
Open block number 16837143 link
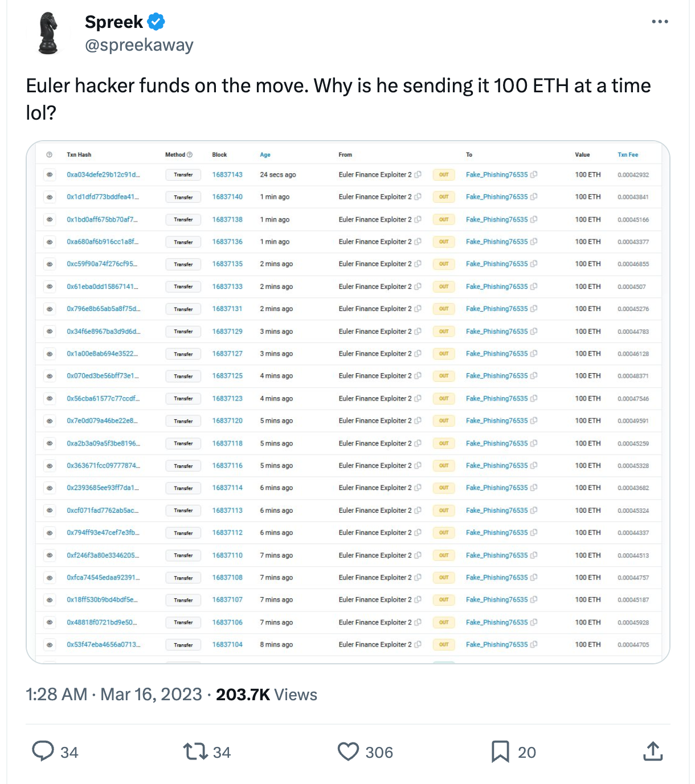[x=227, y=175]
